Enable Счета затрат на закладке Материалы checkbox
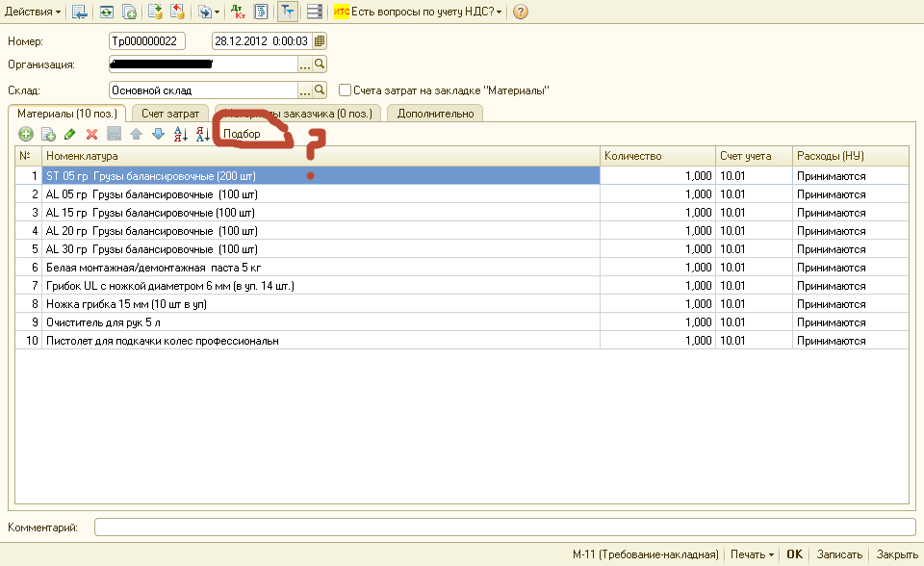This screenshot has height=566, width=924. pyautogui.click(x=345, y=90)
